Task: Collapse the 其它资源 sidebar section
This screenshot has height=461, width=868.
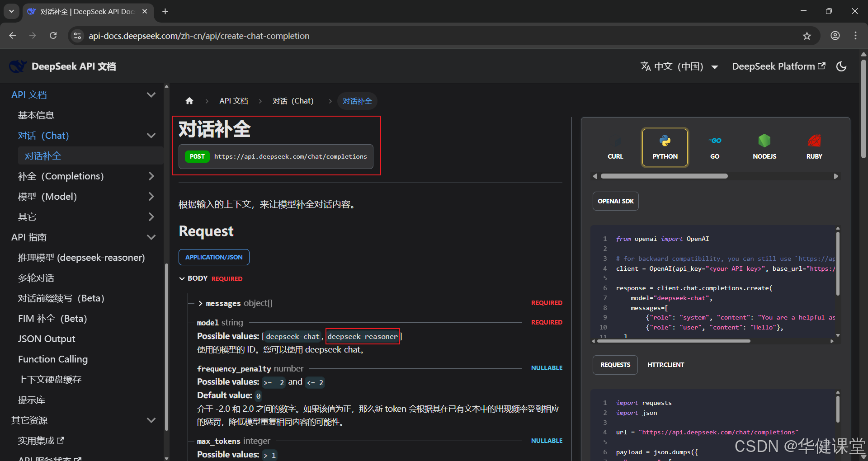Action: (x=151, y=420)
